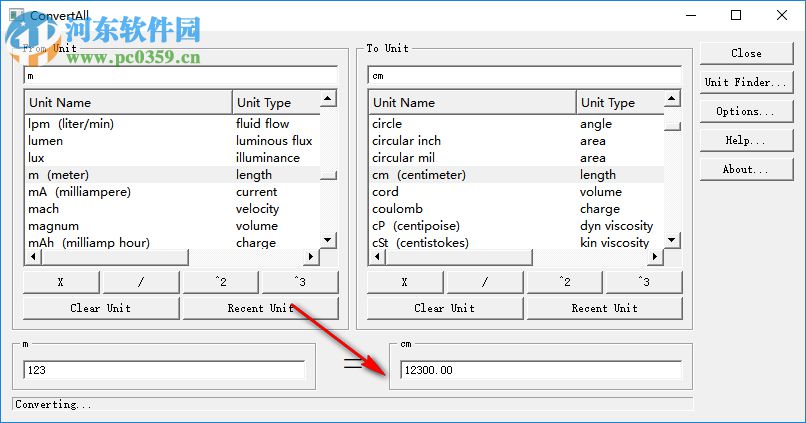The width and height of the screenshot is (806, 423).
Task: Open the Options dialog
Action: coord(746,112)
